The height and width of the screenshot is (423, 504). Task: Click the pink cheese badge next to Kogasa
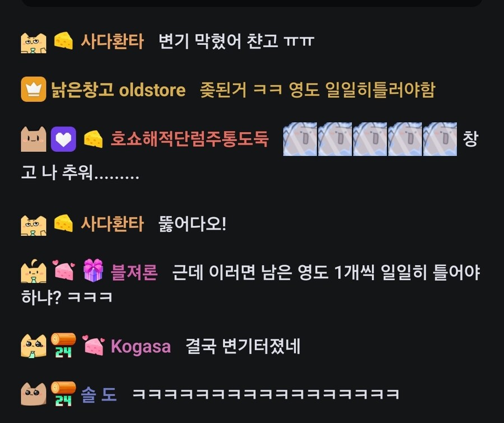click(x=94, y=346)
